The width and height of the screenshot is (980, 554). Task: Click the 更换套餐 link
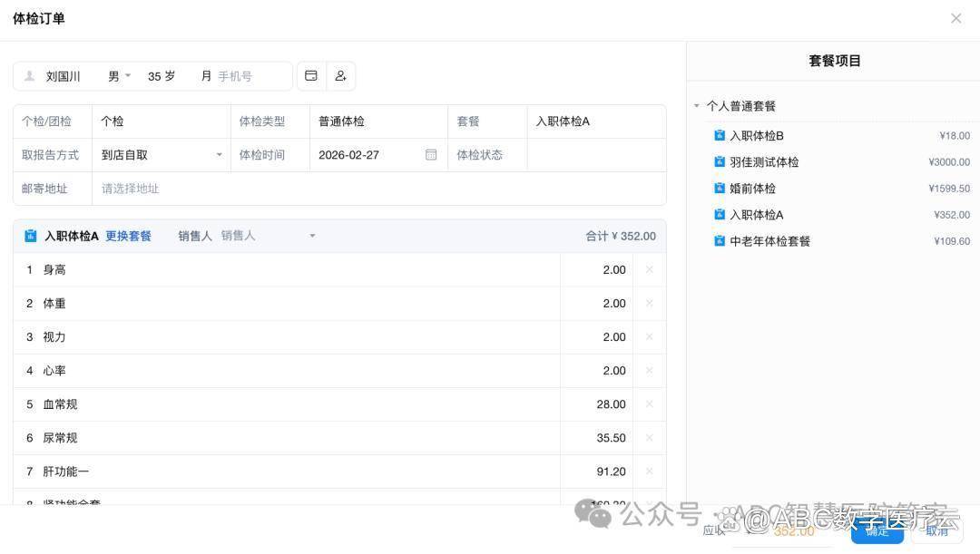(128, 236)
